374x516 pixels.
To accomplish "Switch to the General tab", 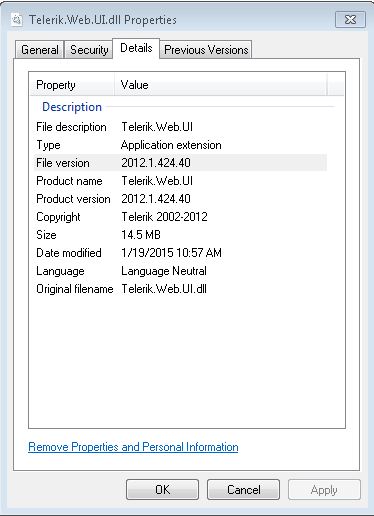I will [x=40, y=50].
